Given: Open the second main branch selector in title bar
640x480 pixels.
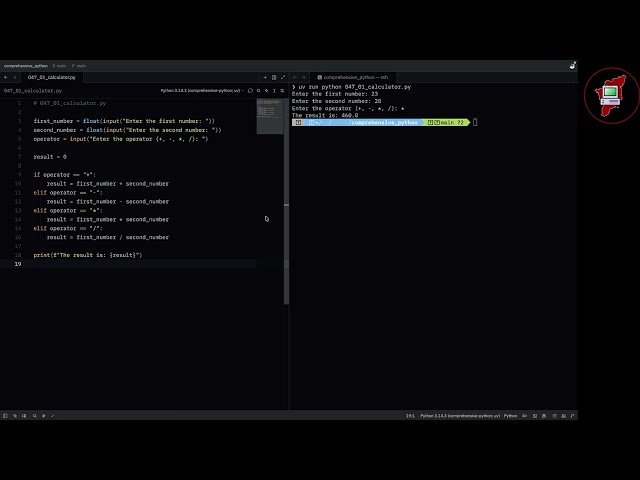Looking at the screenshot, I should point(79,66).
